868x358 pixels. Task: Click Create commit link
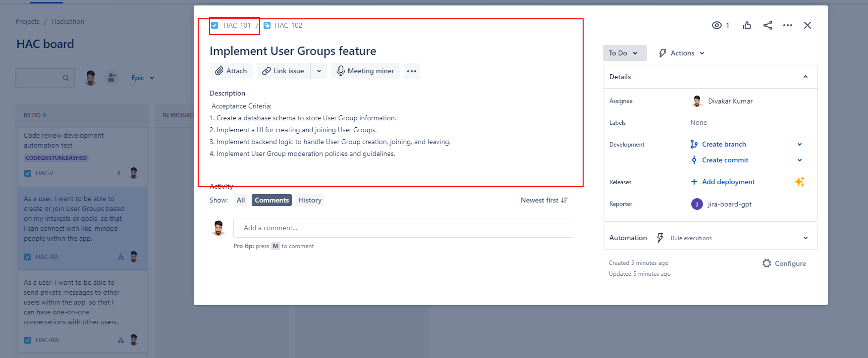click(x=725, y=160)
